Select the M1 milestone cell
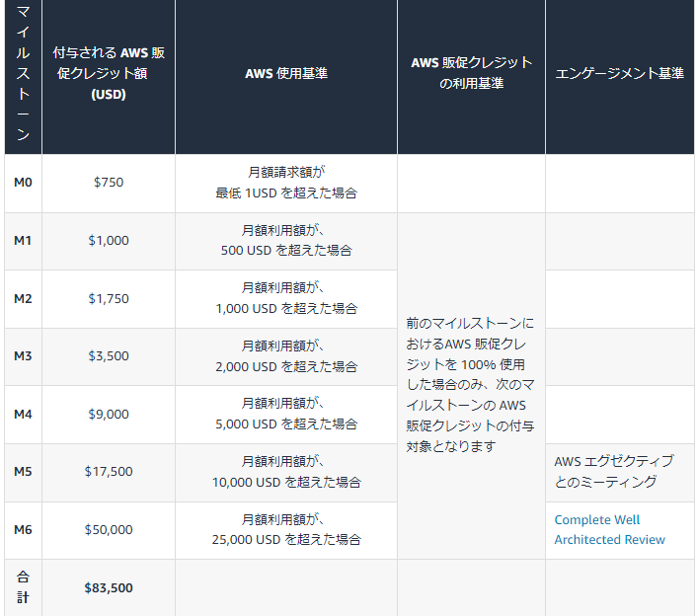The width and height of the screenshot is (698, 616). (x=23, y=241)
